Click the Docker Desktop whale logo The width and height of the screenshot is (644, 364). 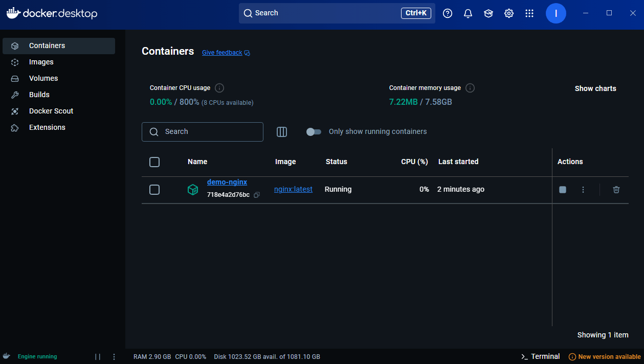13,13
